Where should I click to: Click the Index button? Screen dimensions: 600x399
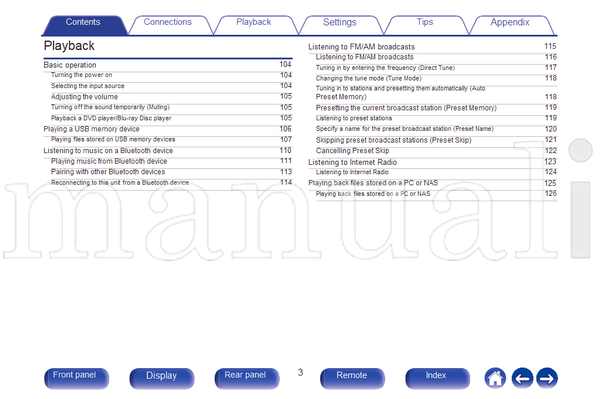(x=437, y=378)
